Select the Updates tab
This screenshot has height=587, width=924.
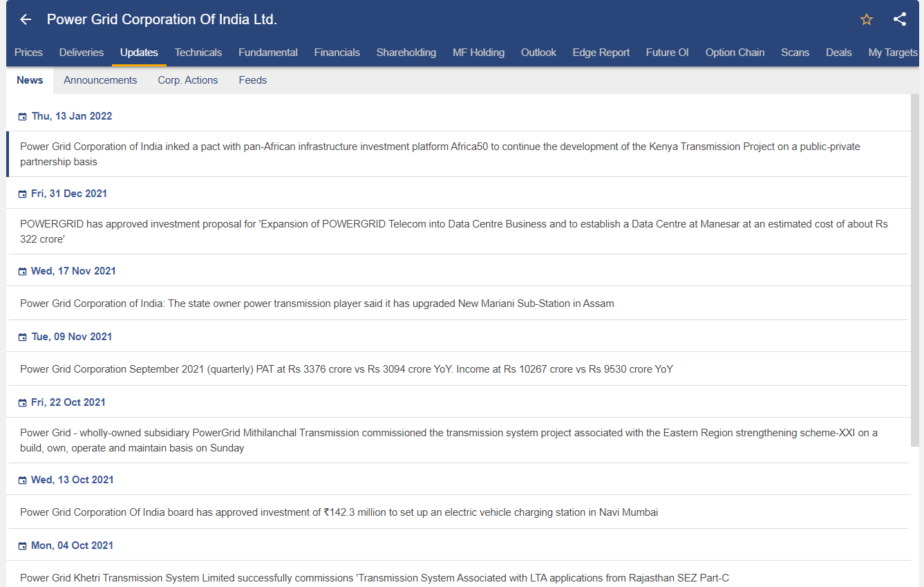pyautogui.click(x=139, y=53)
